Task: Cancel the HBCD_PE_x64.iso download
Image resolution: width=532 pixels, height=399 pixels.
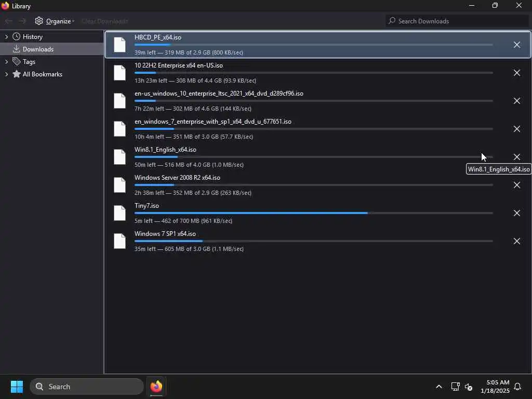Action: (516, 45)
